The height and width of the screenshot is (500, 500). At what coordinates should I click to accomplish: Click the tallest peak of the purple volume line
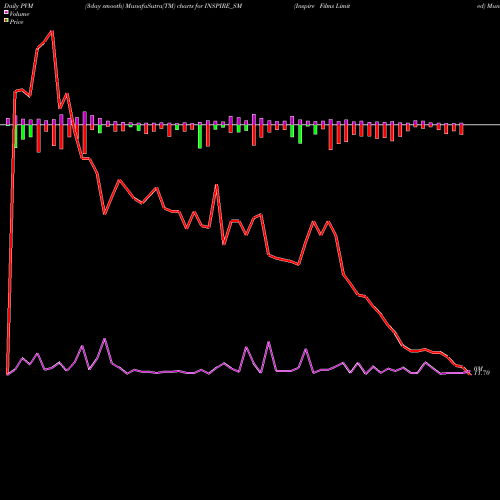pyautogui.click(x=105, y=339)
